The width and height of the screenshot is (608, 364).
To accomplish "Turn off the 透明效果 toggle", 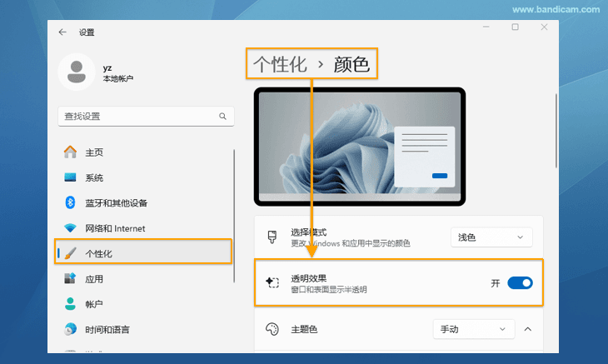I will click(x=520, y=283).
